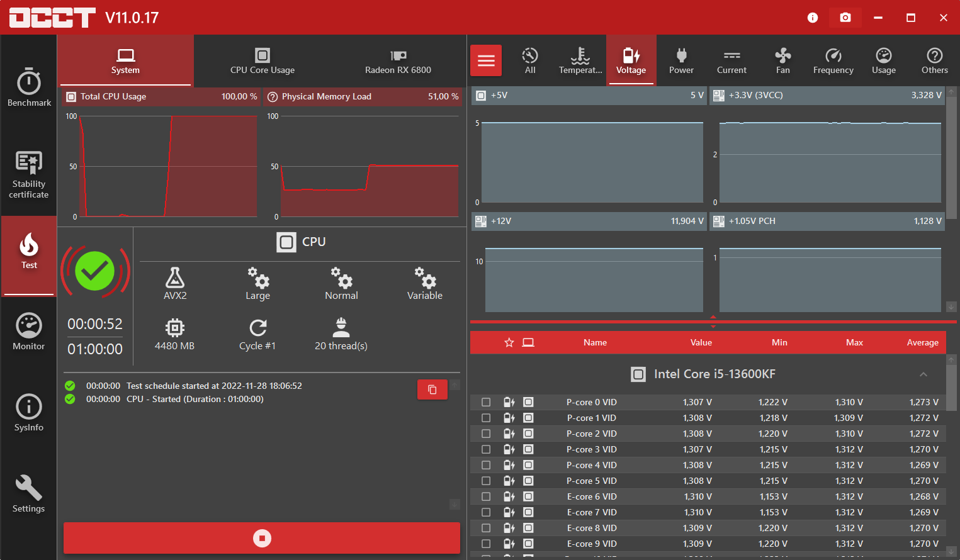Switch to the Temperature sensors tab
This screenshot has height=560, width=960.
(580, 61)
